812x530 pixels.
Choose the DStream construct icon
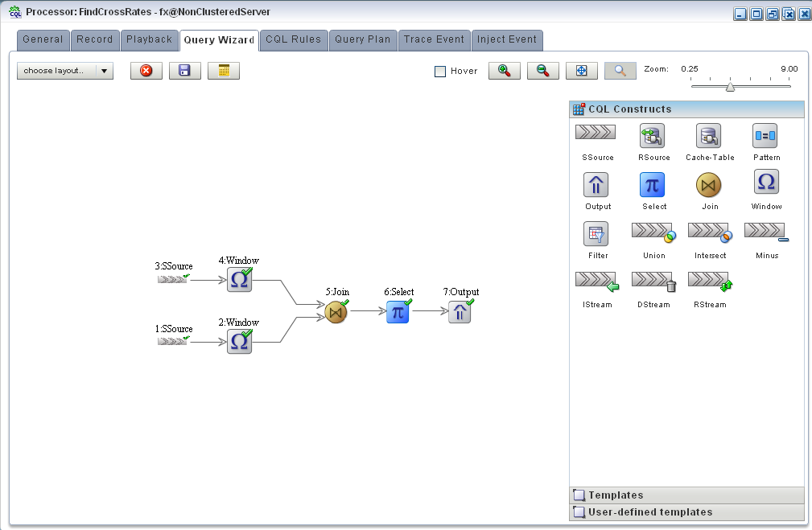(x=654, y=281)
